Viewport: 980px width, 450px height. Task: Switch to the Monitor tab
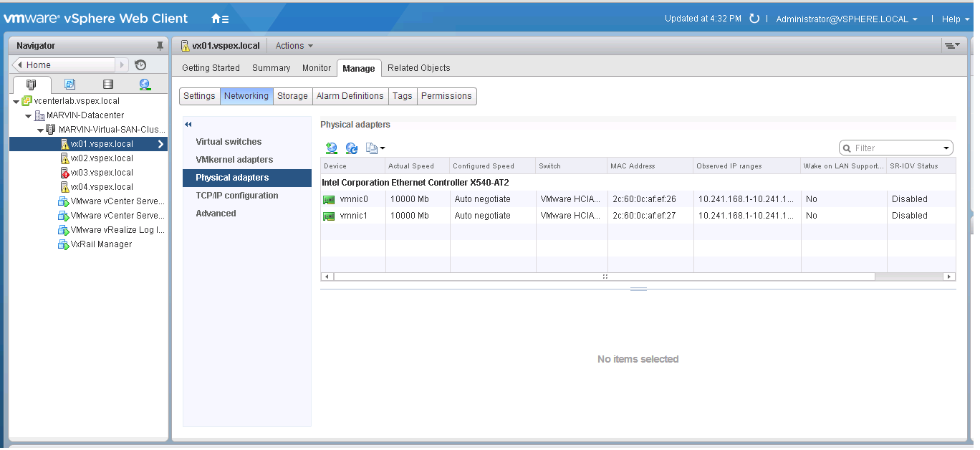[317, 68]
